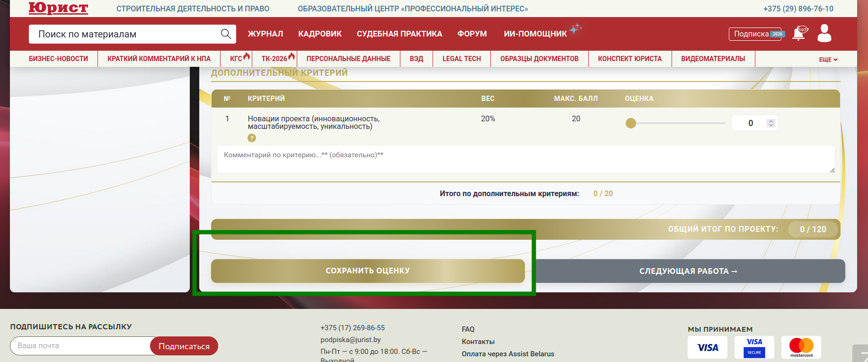Open the ЖУРНАЛ menu section
Image resolution: width=868 pixels, height=362 pixels.
tap(265, 34)
